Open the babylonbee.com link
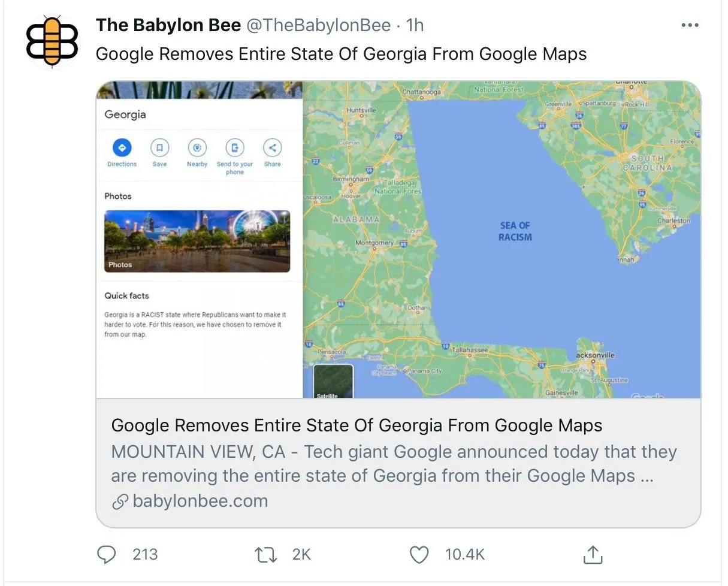Screen dimensions: 728x586 tap(200, 501)
